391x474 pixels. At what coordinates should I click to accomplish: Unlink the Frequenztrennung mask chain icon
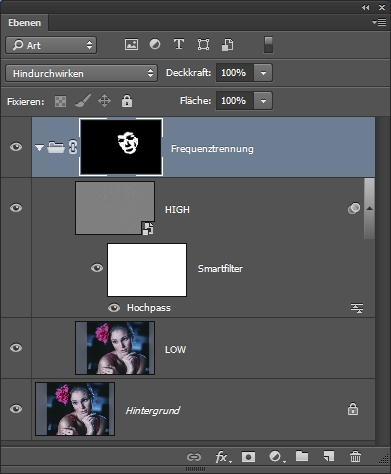73,147
